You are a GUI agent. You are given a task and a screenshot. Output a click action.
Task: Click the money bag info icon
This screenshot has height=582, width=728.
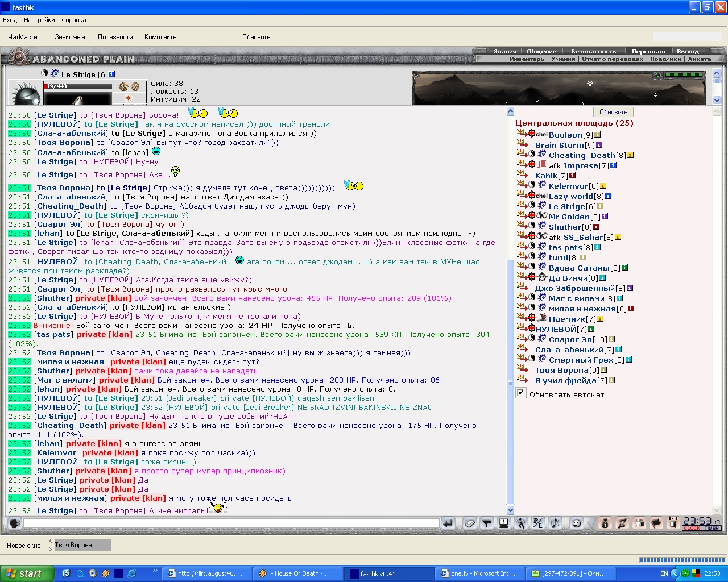605,523
